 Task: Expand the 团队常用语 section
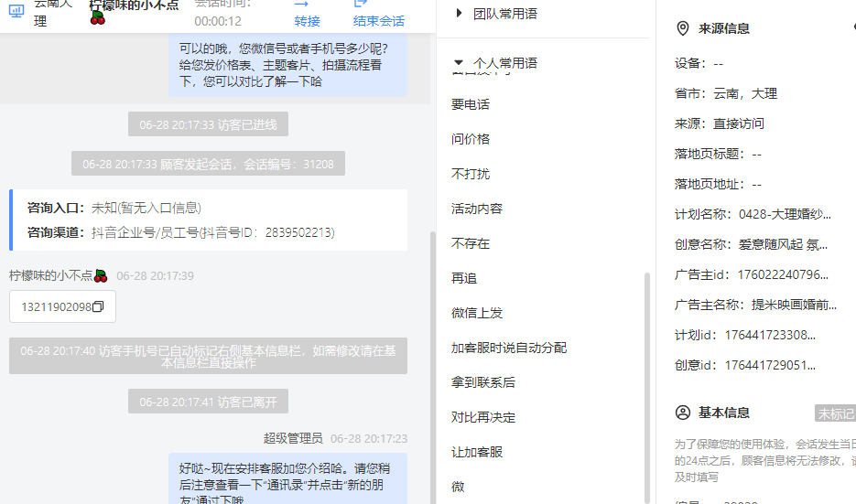pyautogui.click(x=459, y=13)
